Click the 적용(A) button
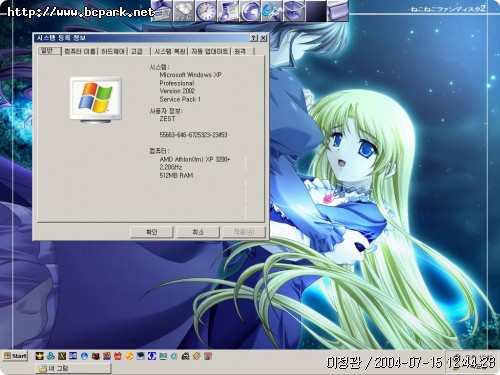 [244, 232]
